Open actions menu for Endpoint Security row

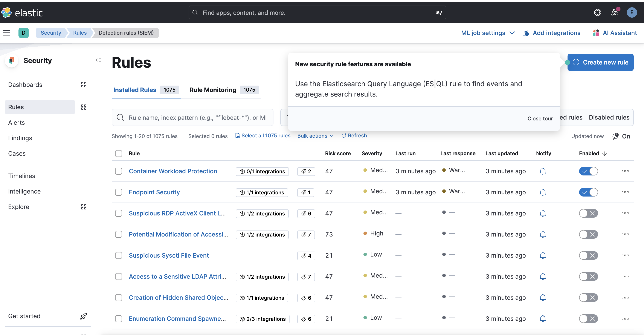[x=625, y=192]
